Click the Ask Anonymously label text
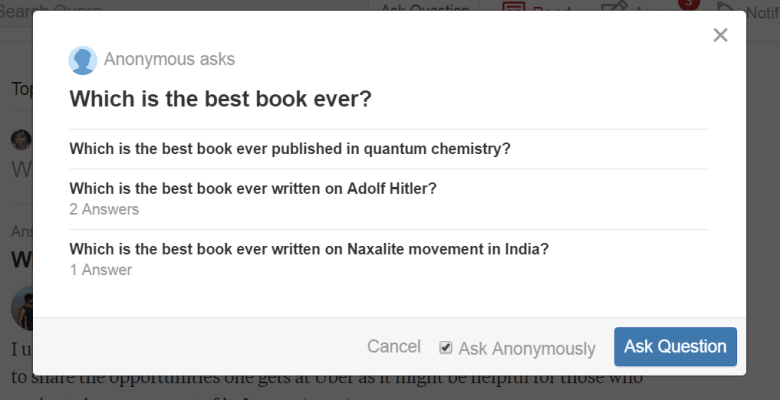Image resolution: width=780 pixels, height=400 pixels. coord(527,349)
